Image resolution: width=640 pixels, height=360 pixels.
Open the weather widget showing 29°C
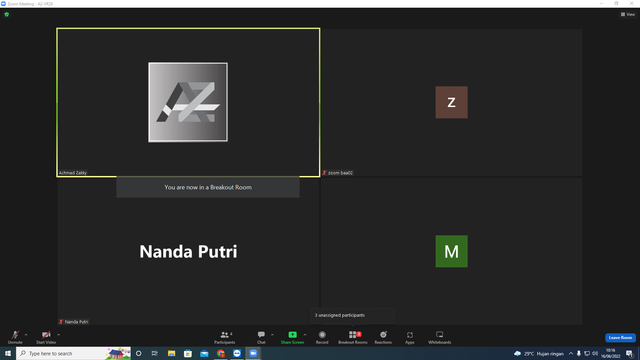[539, 353]
